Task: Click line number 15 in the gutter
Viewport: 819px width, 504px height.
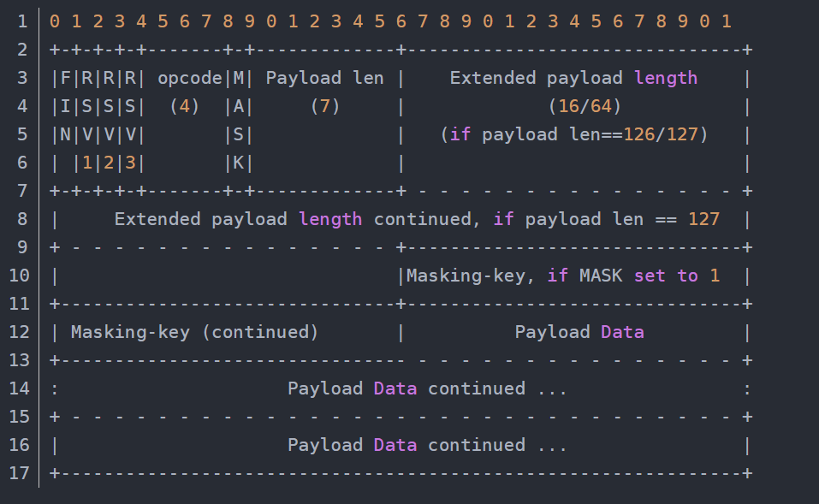Action: (20, 417)
